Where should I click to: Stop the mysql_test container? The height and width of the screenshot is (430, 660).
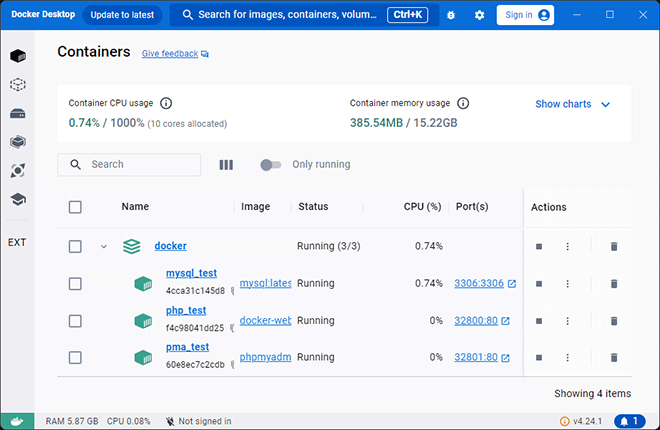click(x=539, y=284)
